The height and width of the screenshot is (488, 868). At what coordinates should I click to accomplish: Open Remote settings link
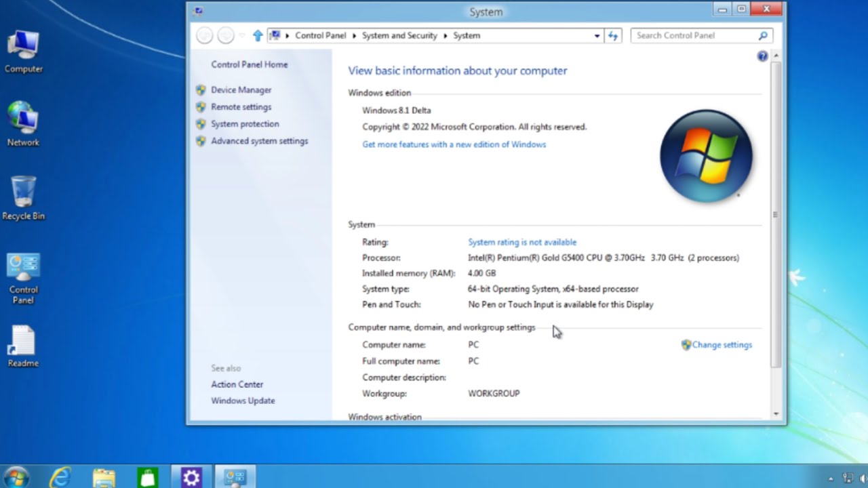click(241, 106)
